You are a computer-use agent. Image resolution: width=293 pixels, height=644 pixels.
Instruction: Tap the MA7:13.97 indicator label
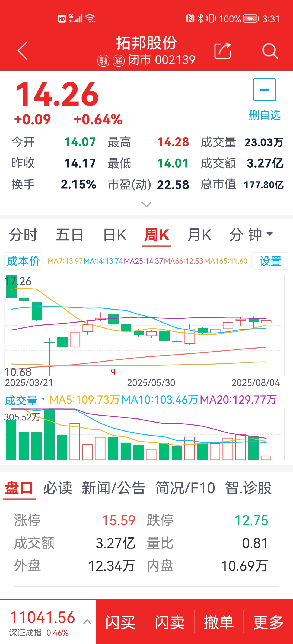[x=65, y=261]
